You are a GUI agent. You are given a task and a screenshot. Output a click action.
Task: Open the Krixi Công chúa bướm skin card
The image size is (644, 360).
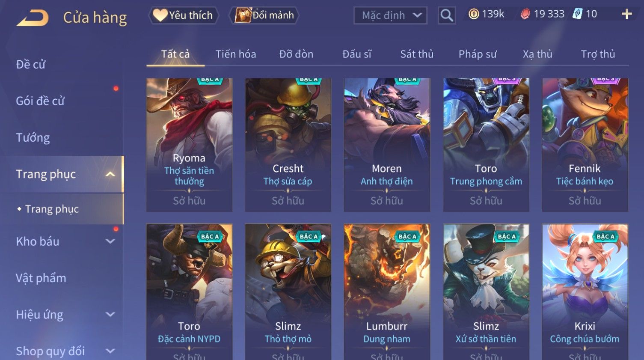585,292
